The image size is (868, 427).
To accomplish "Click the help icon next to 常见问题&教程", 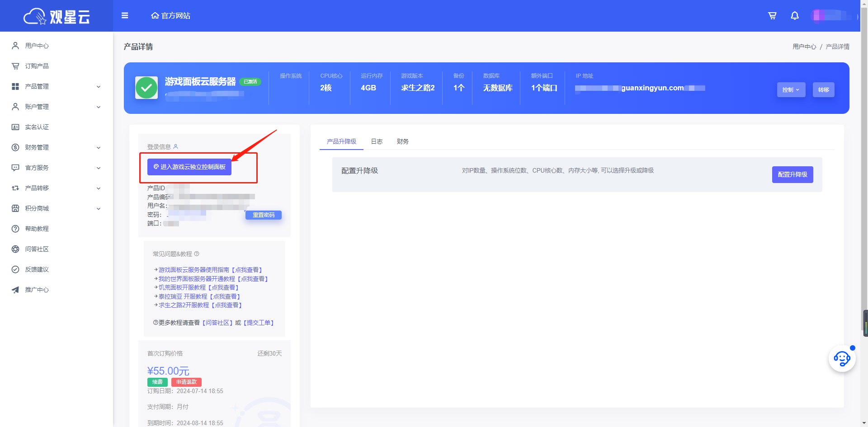I will 197,254.
